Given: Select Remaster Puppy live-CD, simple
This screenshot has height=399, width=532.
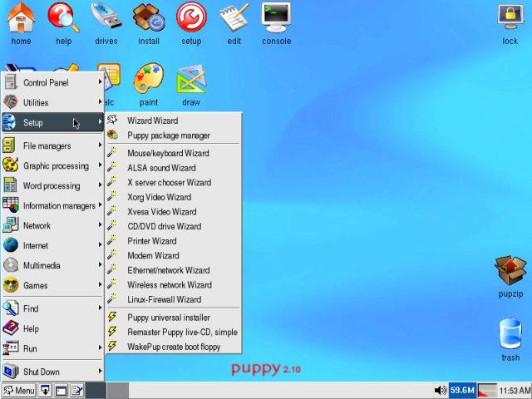Looking at the screenshot, I should 174,332.
